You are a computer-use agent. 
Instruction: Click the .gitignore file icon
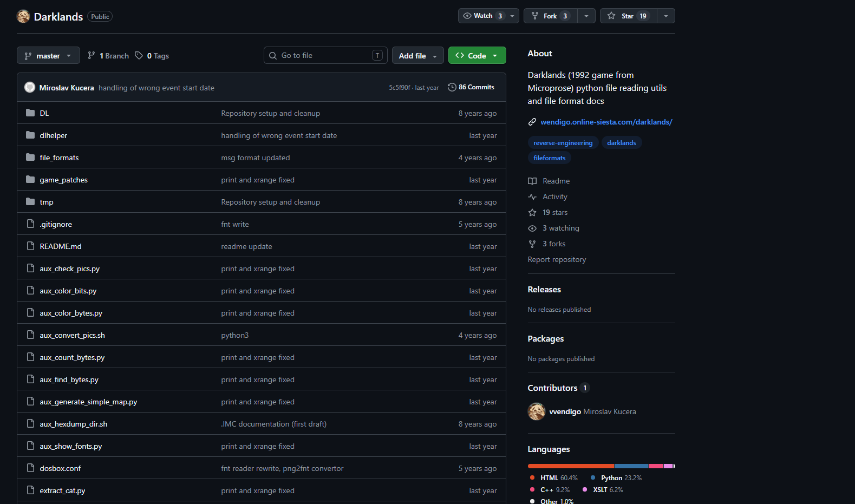pos(30,224)
